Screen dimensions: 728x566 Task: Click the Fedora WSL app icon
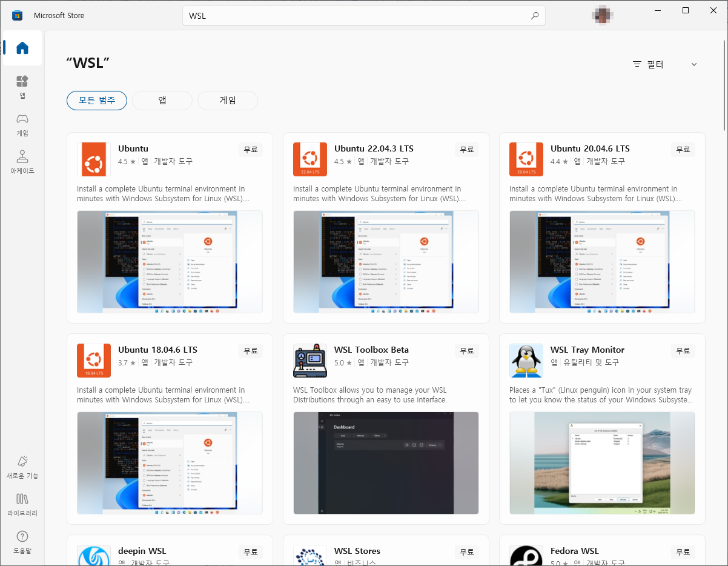click(x=526, y=555)
